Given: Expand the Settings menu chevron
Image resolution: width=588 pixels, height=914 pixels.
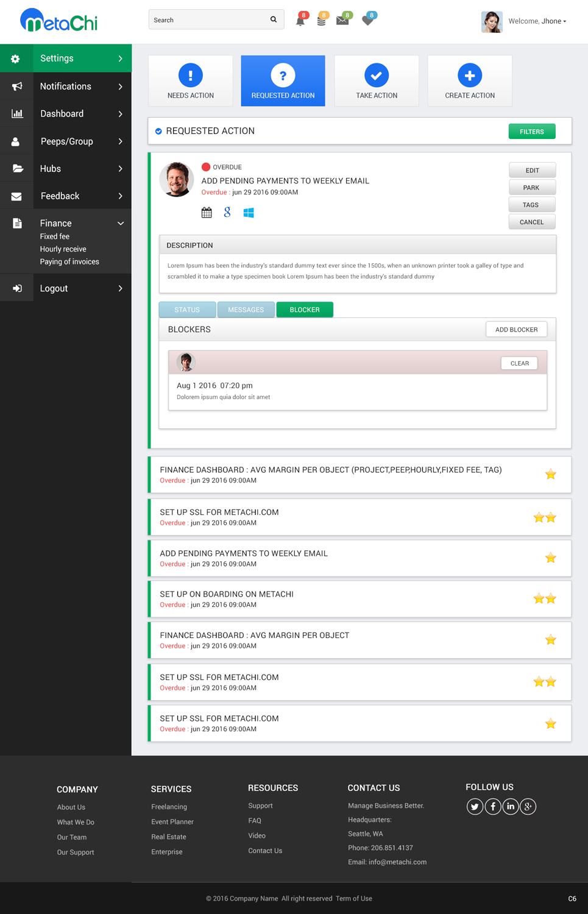Looking at the screenshot, I should tap(121, 58).
